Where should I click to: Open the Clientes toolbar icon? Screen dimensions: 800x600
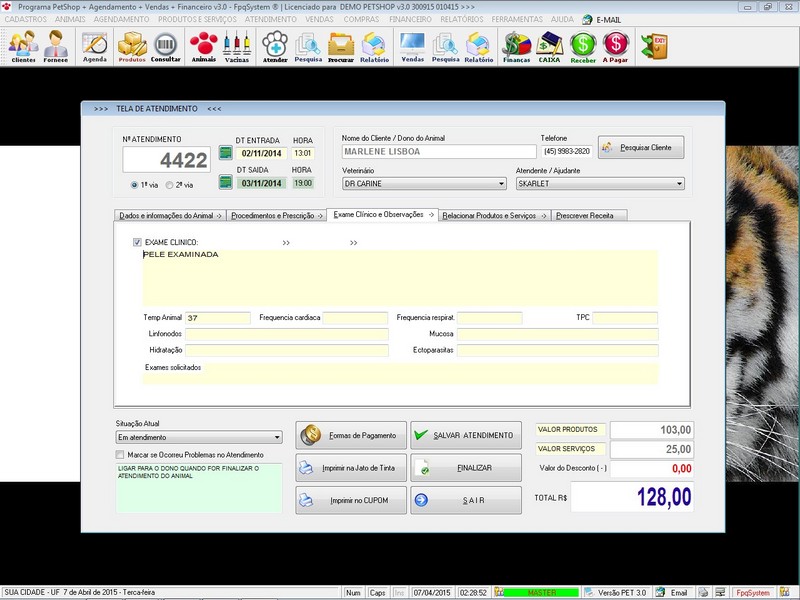[x=23, y=46]
